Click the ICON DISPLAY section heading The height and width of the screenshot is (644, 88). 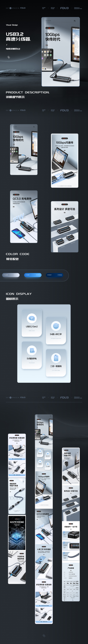pos(19,294)
